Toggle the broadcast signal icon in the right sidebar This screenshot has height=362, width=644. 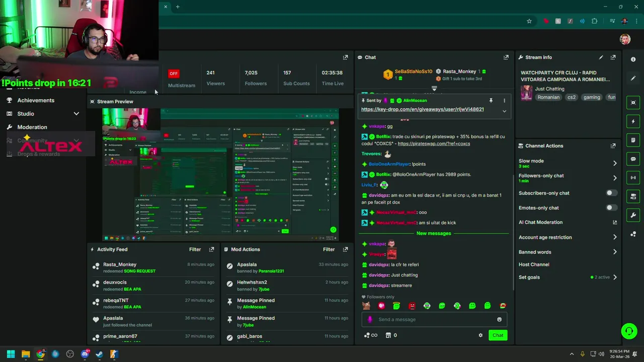click(x=633, y=177)
